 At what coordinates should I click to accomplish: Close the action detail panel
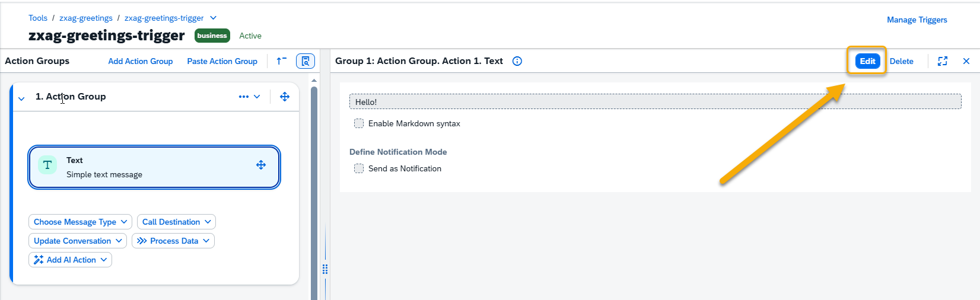966,61
